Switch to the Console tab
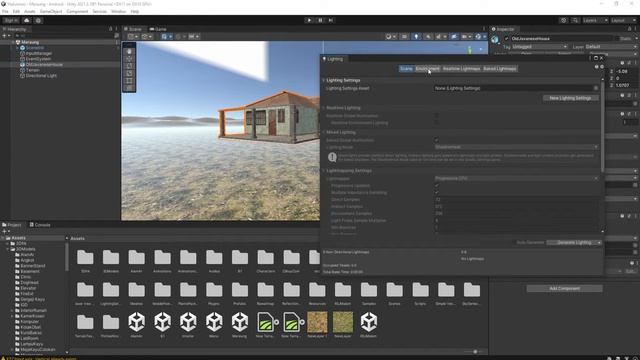Viewport: 640px width, 360px height. 40,225
